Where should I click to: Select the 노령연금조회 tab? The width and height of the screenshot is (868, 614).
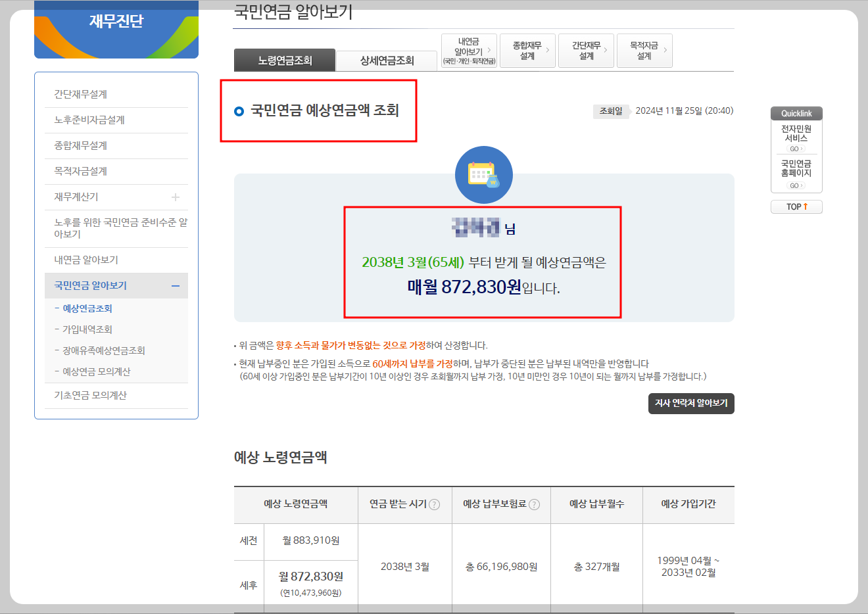[x=284, y=59]
